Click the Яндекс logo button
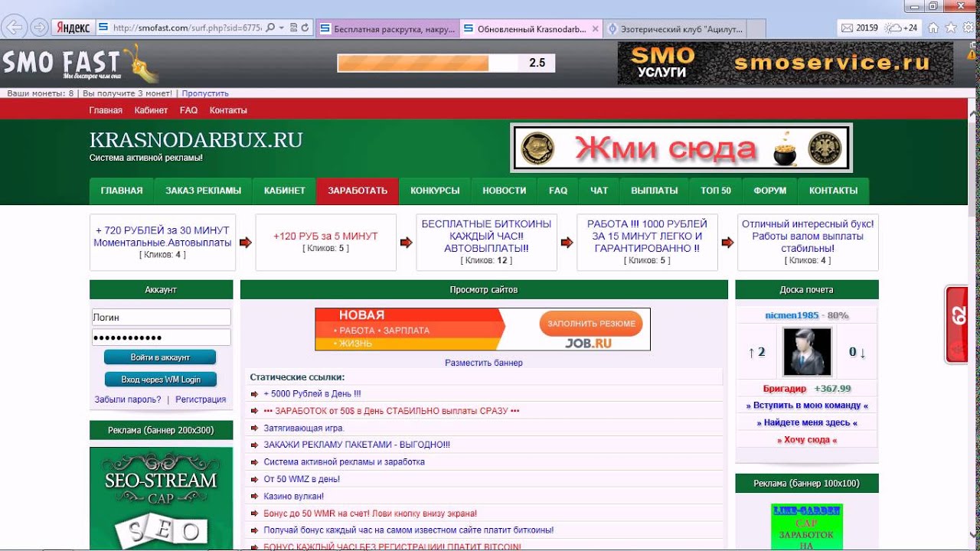The width and height of the screenshot is (980, 551). pos(73,28)
